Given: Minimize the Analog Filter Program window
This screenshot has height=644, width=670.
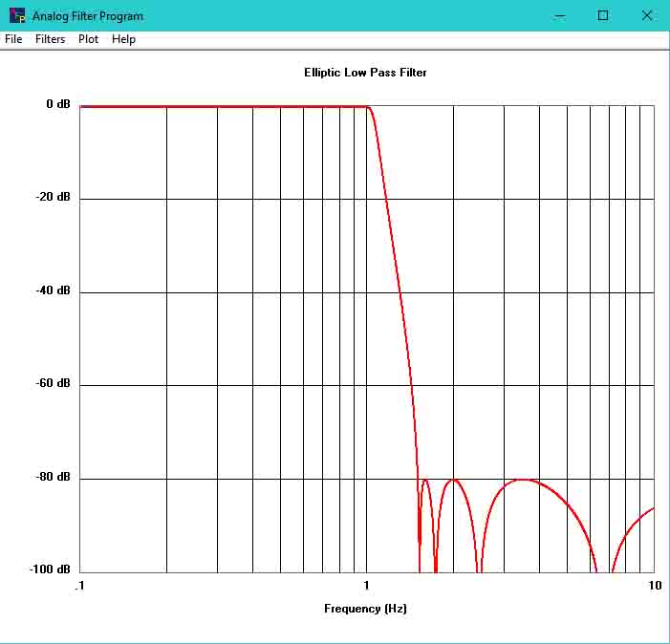Looking at the screenshot, I should coord(559,16).
